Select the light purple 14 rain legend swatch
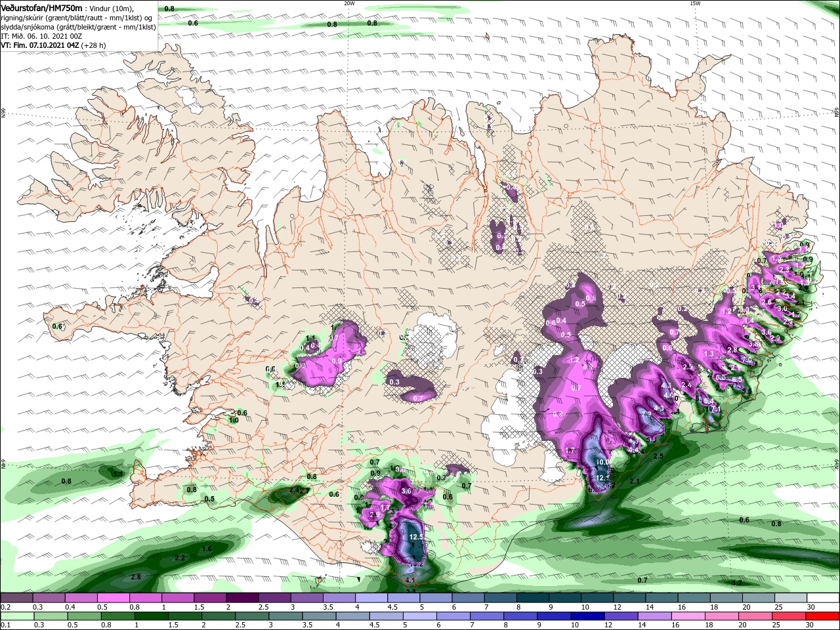Screen dimensions: 840x630 pos(655,616)
